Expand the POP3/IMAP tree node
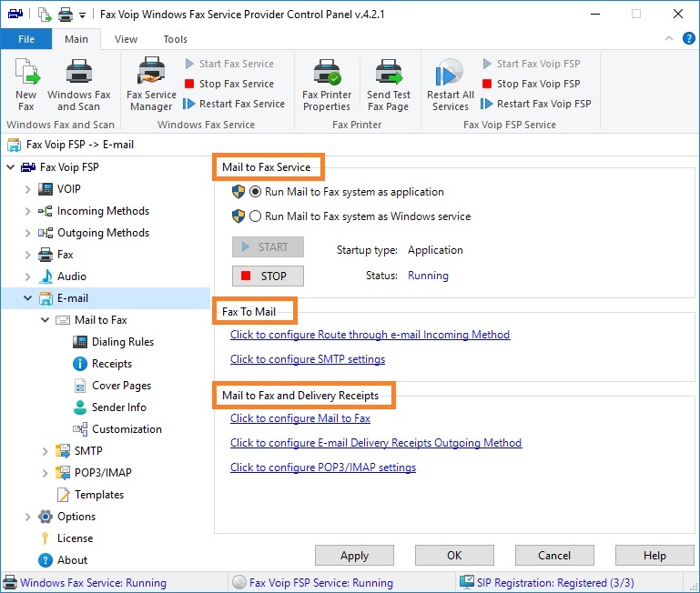Image resolution: width=700 pixels, height=593 pixels. click(46, 473)
